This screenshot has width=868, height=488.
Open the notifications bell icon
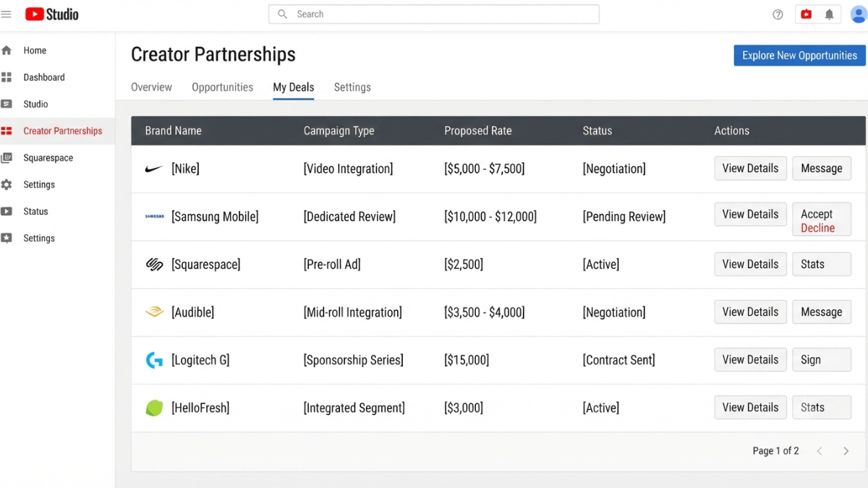click(830, 14)
